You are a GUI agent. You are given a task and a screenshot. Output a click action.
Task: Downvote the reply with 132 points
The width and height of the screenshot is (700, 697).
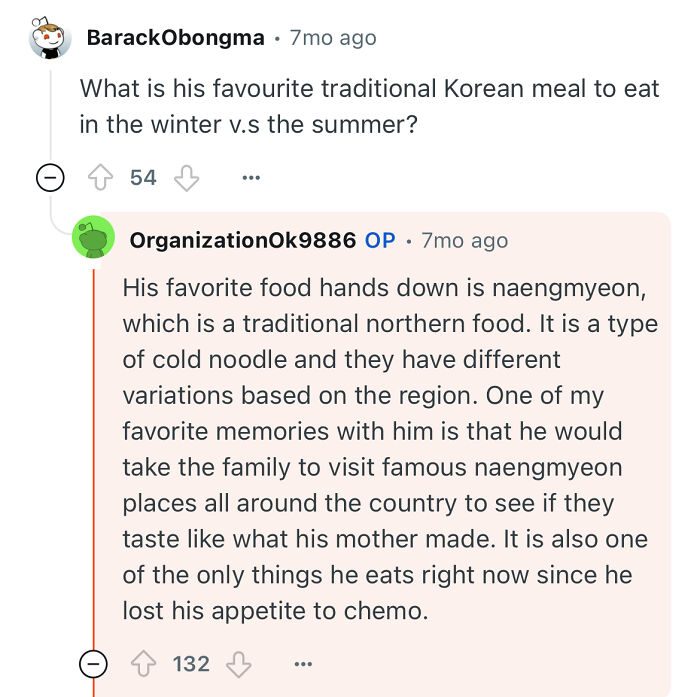pyautogui.click(x=239, y=664)
